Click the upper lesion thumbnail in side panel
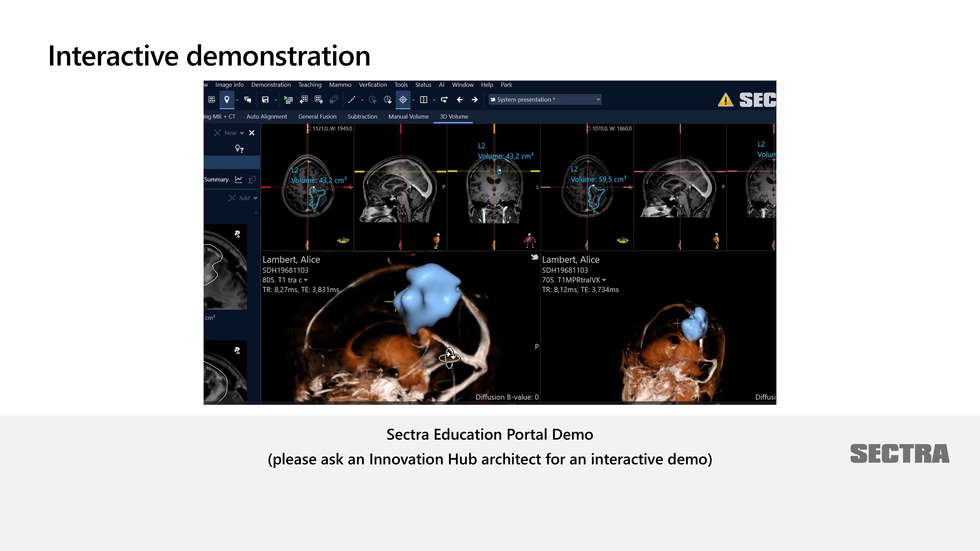 click(x=225, y=267)
